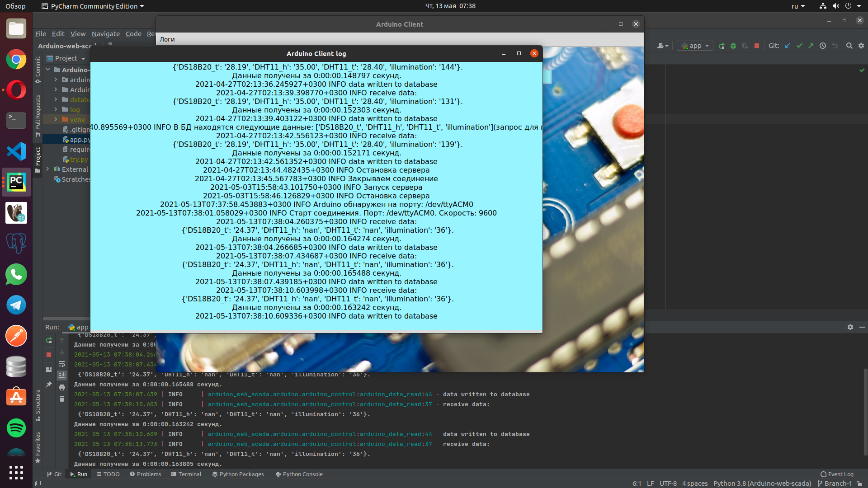Collapse the venv folder in the project tree
Viewport: 868px width, 488px height.
[x=56, y=120]
